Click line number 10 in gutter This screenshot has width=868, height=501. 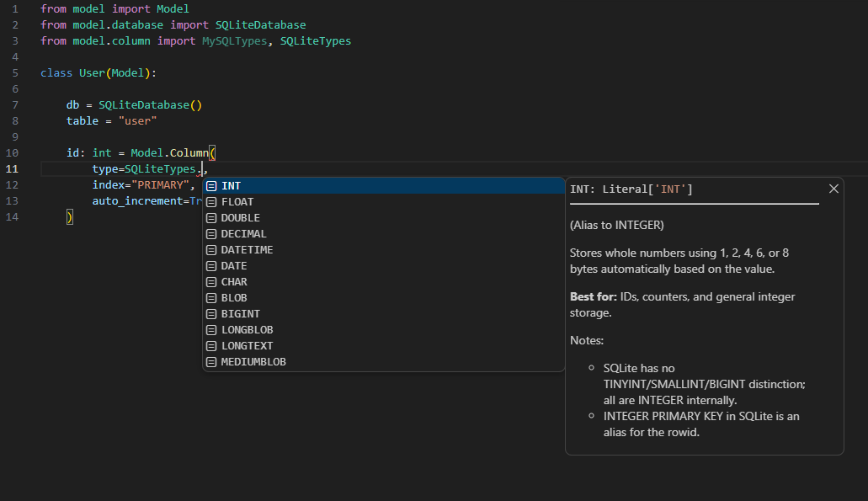(12, 153)
